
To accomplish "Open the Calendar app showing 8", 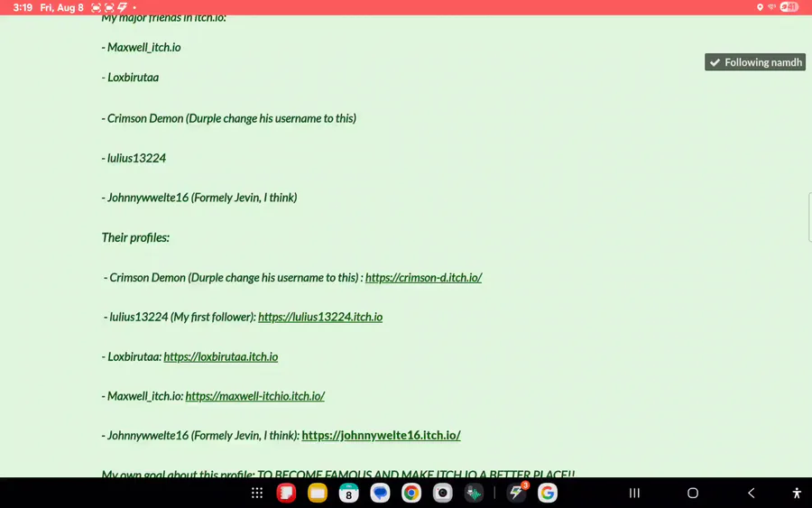I will [348, 493].
